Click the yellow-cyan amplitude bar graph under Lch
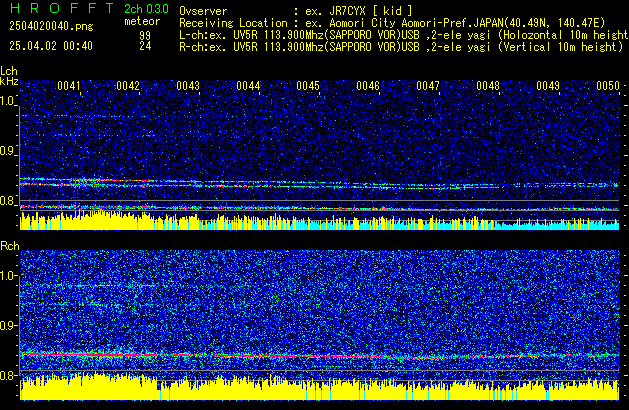 320,221
